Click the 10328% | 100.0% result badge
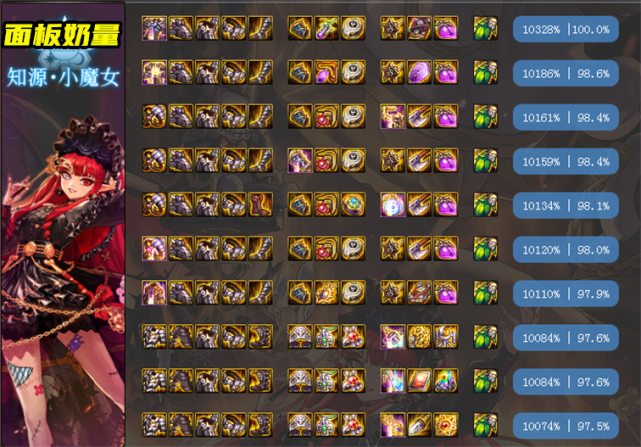 click(x=565, y=29)
